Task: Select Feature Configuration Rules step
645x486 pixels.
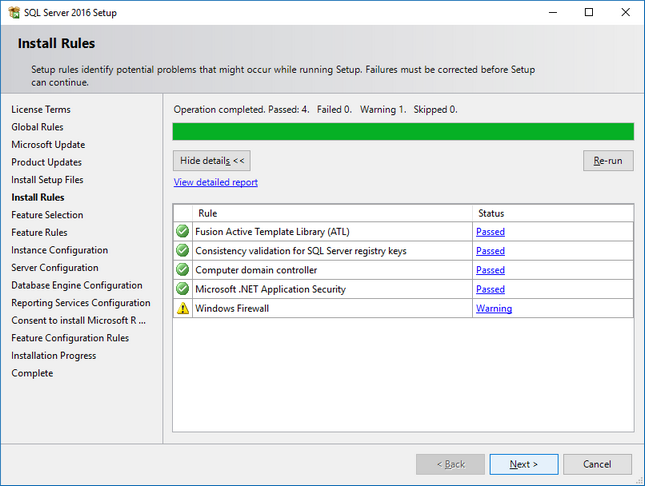Action: coord(70,338)
